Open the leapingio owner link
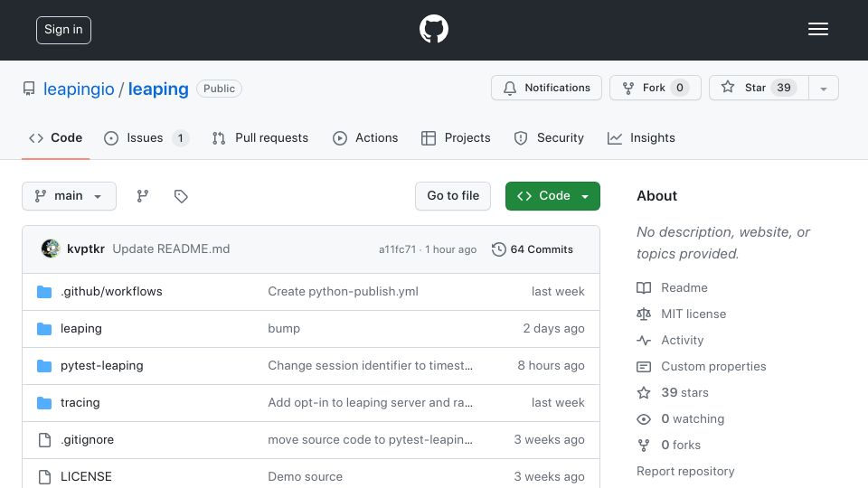This screenshot has height=488, width=868. point(79,89)
